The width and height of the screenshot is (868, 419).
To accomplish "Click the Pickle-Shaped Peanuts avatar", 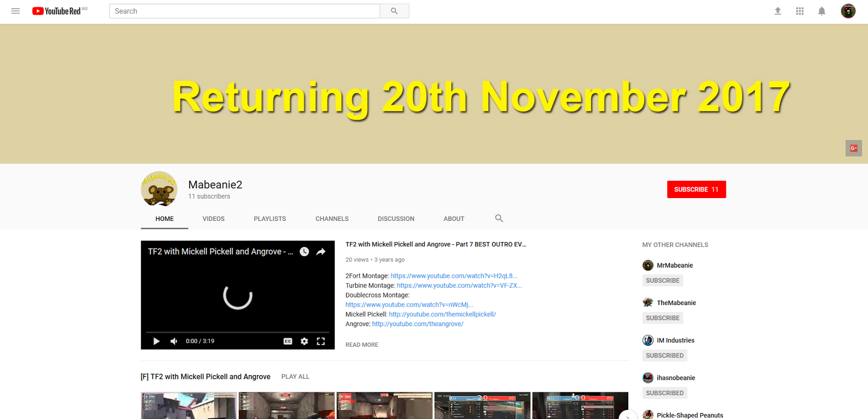I will pos(648,415).
